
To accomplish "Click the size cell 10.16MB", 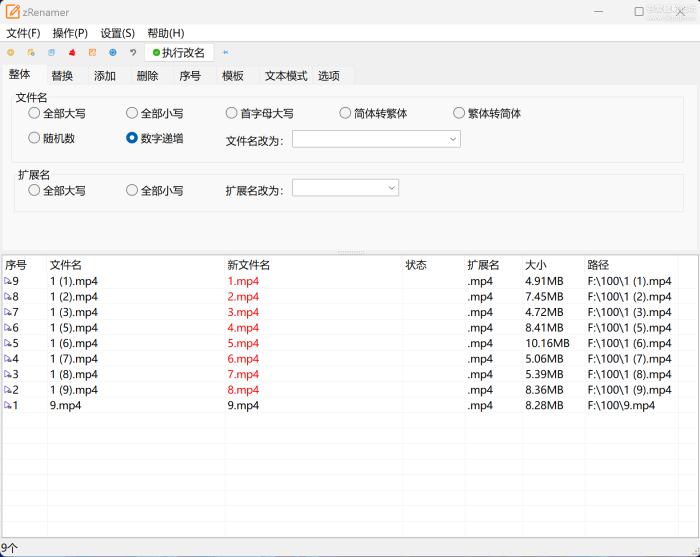I will click(x=547, y=343).
